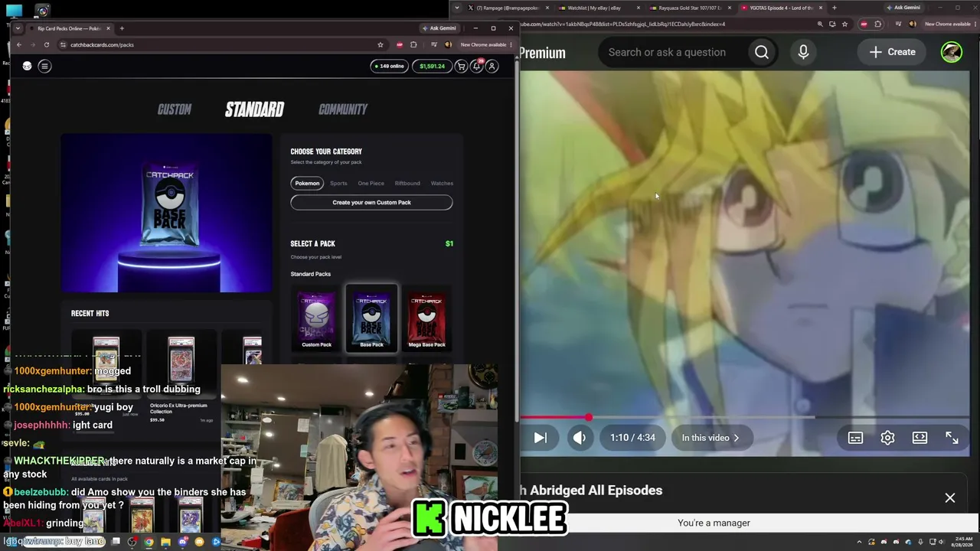Toggle subtitles on the YouTube player
This screenshot has width=980, height=551.
855,438
